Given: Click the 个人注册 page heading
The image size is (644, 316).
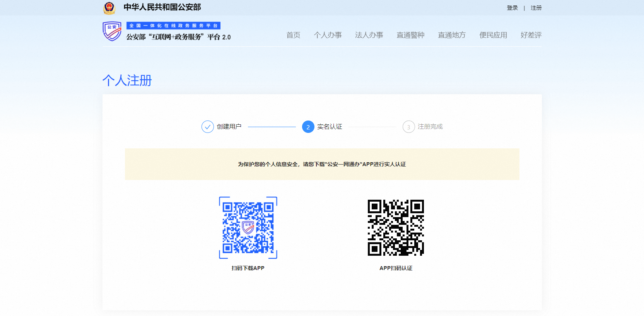Looking at the screenshot, I should [127, 80].
